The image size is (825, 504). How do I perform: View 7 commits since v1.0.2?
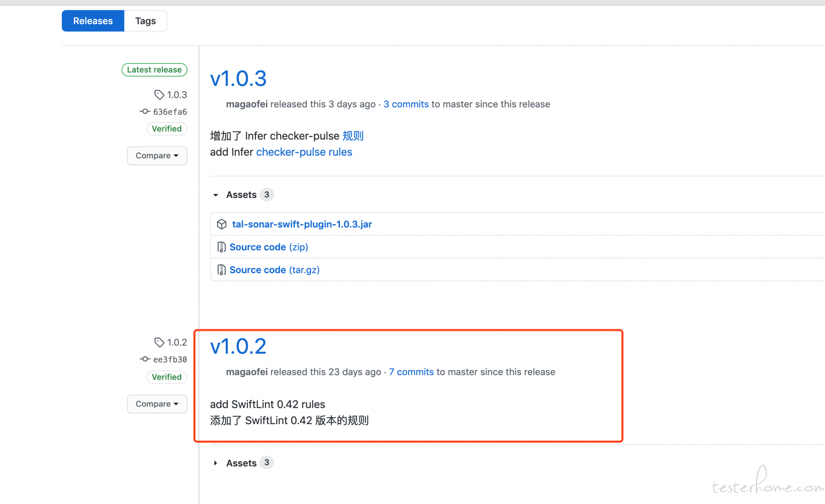tap(411, 372)
